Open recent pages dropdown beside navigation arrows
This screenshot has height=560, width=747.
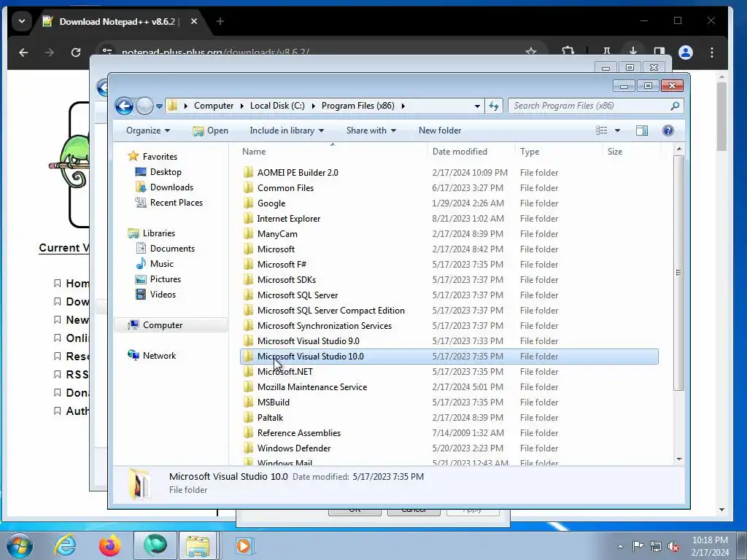[159, 106]
